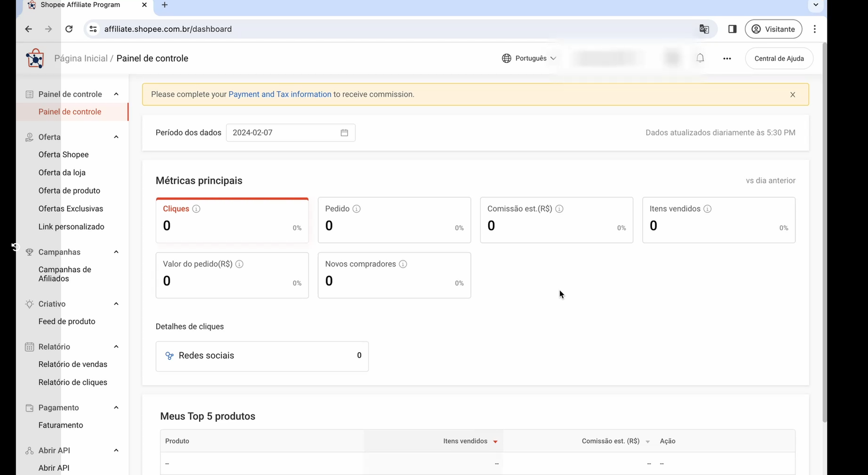Click the Visitante profile button
This screenshot has width=868, height=475.
point(774,29)
